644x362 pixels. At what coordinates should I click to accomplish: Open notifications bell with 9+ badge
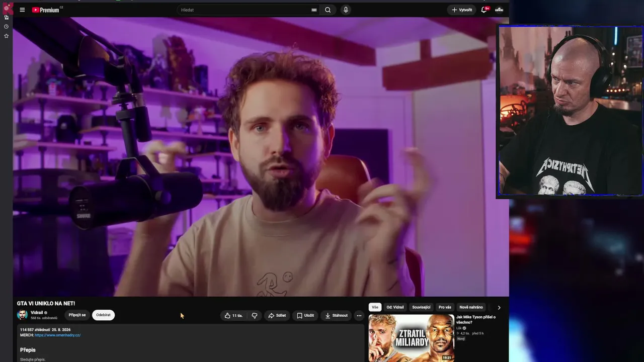pyautogui.click(x=485, y=10)
